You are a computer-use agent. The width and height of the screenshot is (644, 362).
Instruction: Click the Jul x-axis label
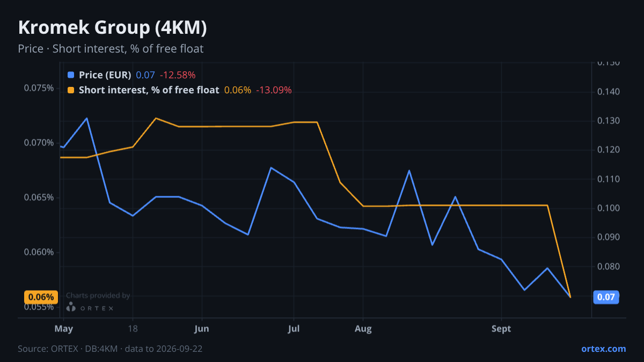[294, 329]
